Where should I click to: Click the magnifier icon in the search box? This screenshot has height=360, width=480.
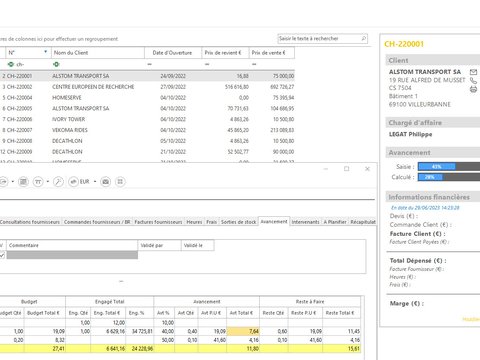pyautogui.click(x=364, y=39)
